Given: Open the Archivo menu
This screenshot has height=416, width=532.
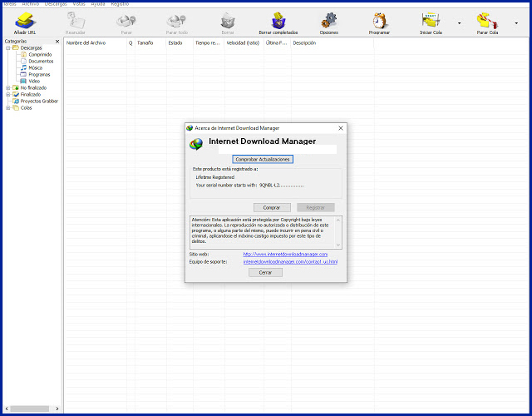Looking at the screenshot, I should coord(31,4).
